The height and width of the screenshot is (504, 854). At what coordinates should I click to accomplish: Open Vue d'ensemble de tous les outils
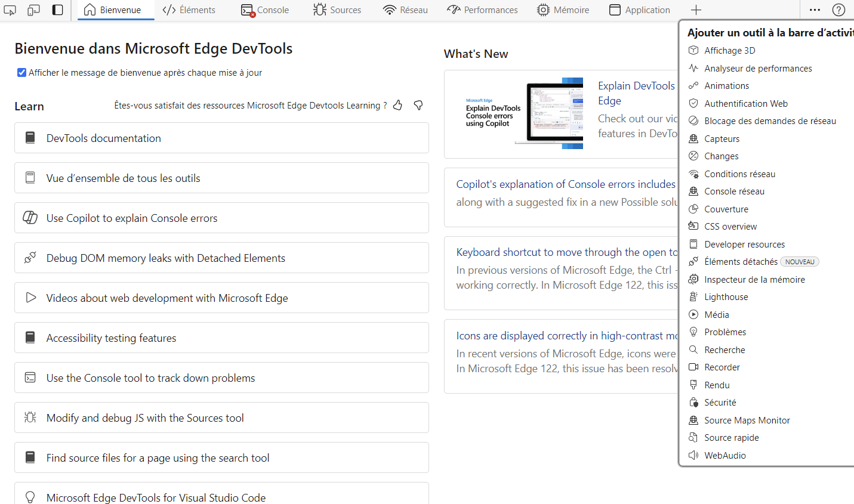point(221,178)
